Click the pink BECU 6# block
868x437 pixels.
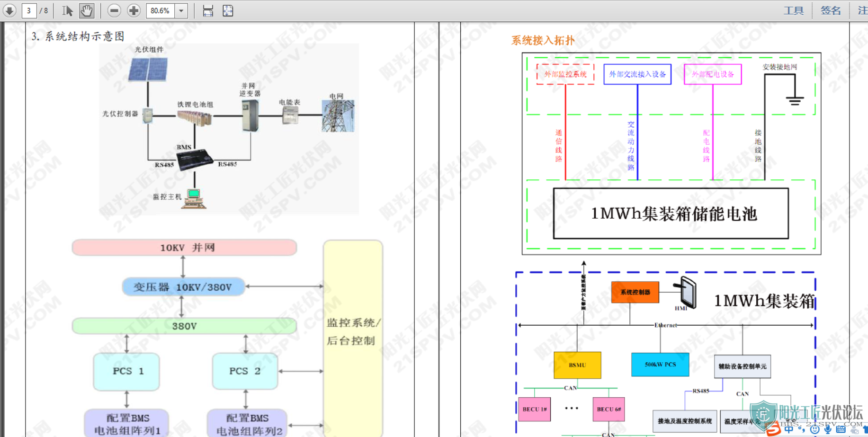608,409
